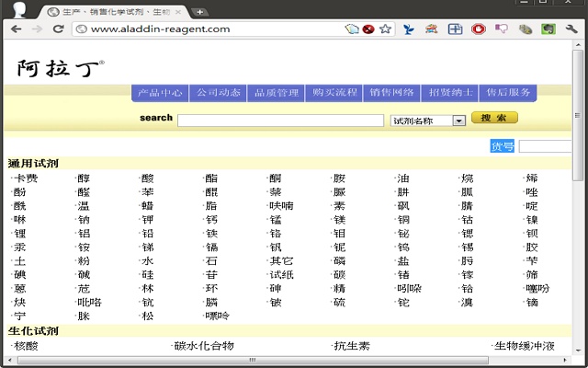Click the 钙 element category link
The width and height of the screenshot is (588, 368).
click(211, 220)
